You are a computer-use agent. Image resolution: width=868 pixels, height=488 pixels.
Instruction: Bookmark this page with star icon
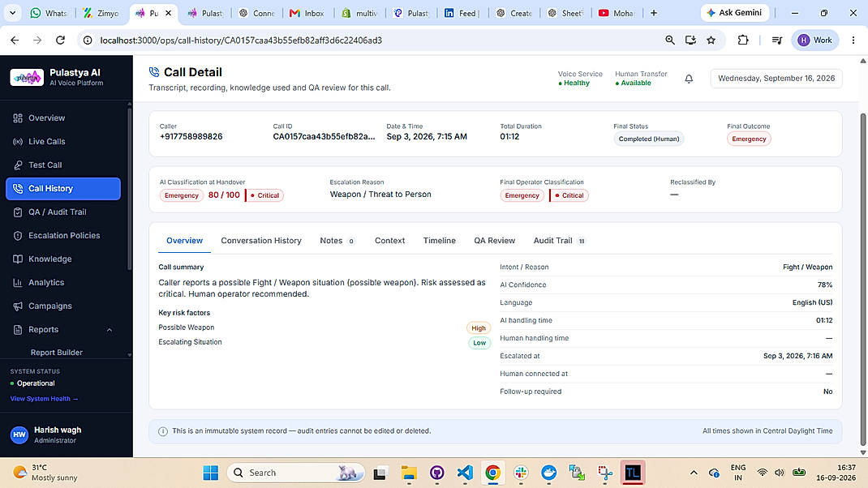711,41
